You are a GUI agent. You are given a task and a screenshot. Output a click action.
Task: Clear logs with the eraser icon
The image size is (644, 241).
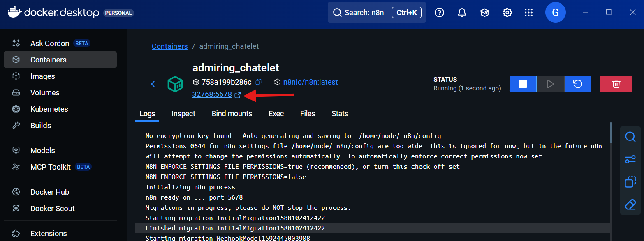click(630, 204)
